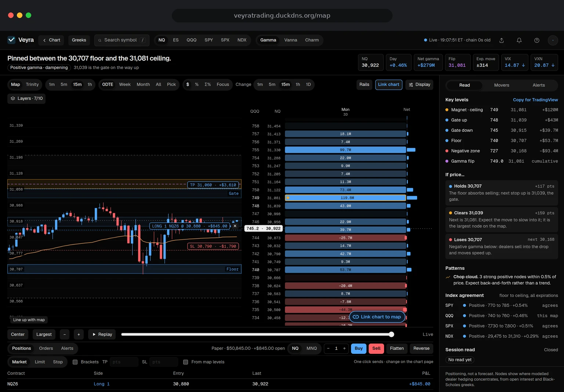Close the LONG 1 NQZ6 position tag
This screenshot has width=564, height=392.
tap(235, 226)
